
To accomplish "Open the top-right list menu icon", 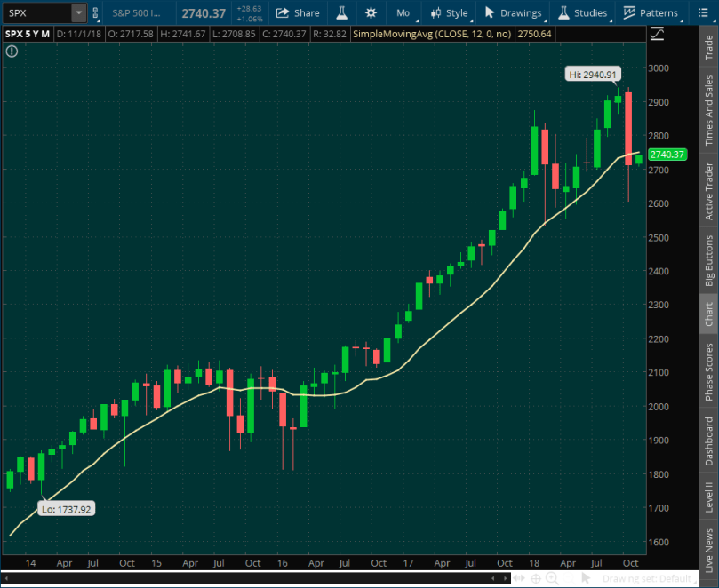I will tap(702, 12).
